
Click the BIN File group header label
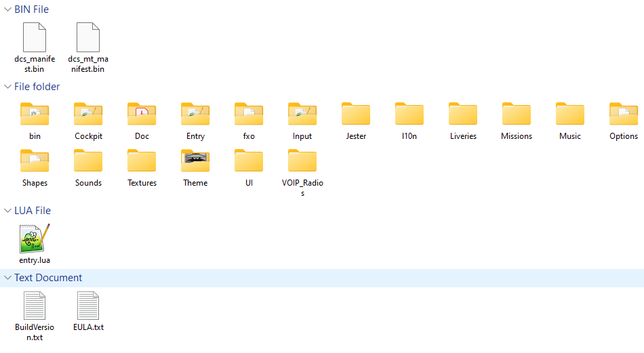[32, 9]
